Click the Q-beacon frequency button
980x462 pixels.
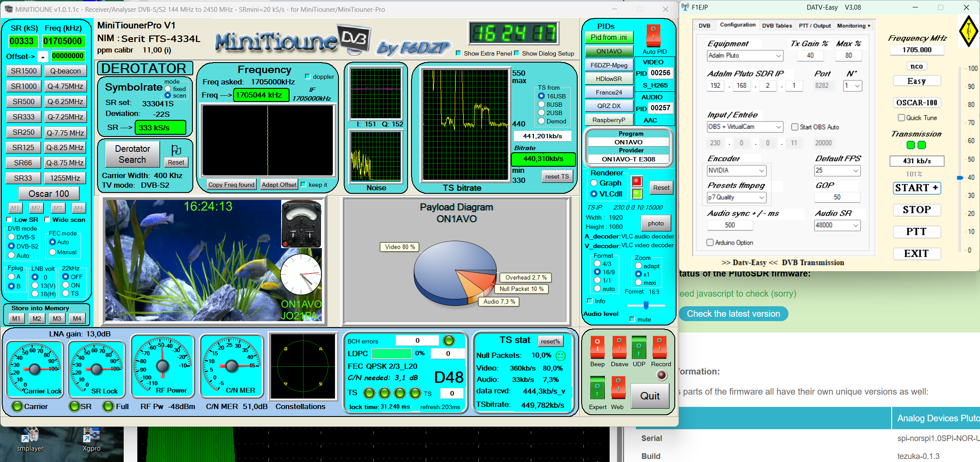pyautogui.click(x=65, y=71)
